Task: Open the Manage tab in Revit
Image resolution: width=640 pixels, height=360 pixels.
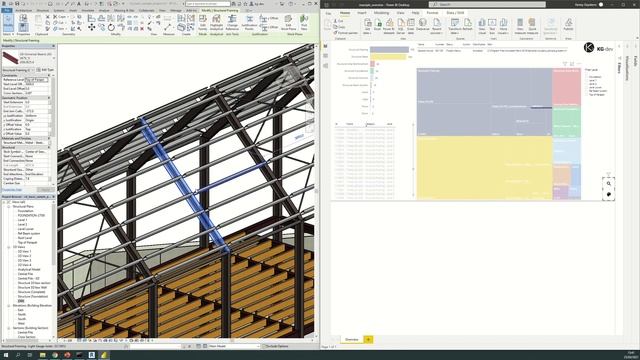Action: point(176,11)
